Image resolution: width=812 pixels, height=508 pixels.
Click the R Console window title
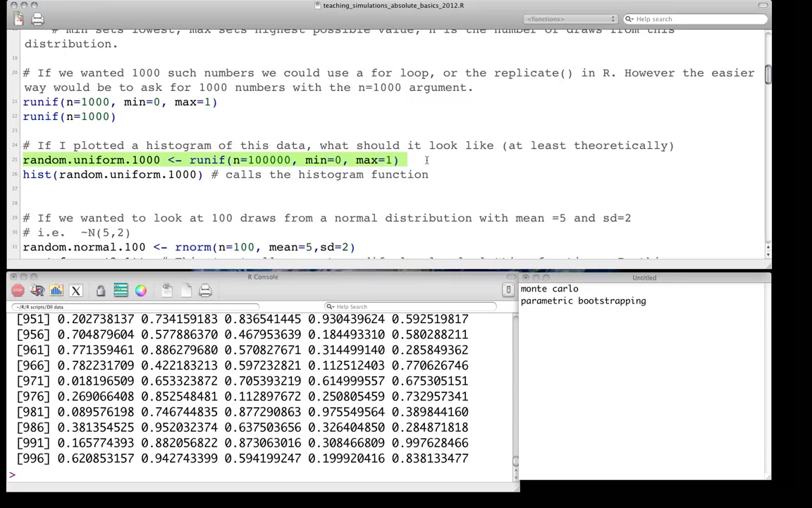[262, 277]
